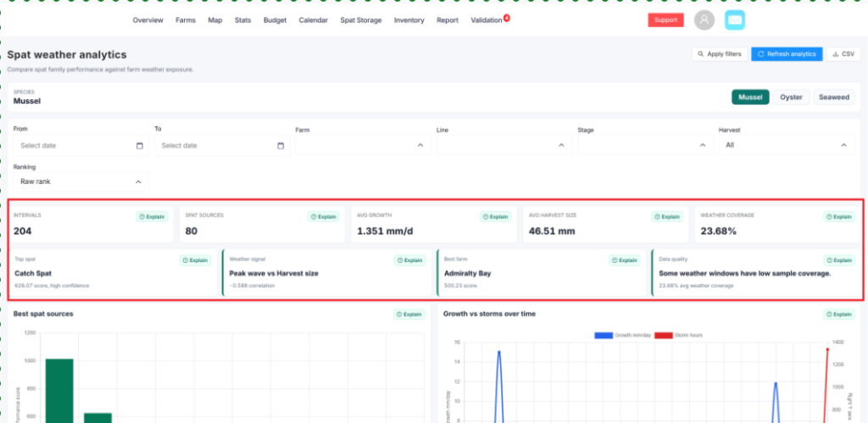The width and height of the screenshot is (868, 423).
Task: Click Explain icon on Avg Growth card
Action: (495, 216)
